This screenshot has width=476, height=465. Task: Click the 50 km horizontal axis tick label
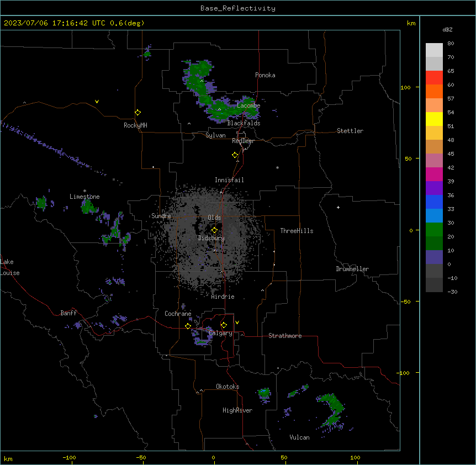pyautogui.click(x=284, y=457)
